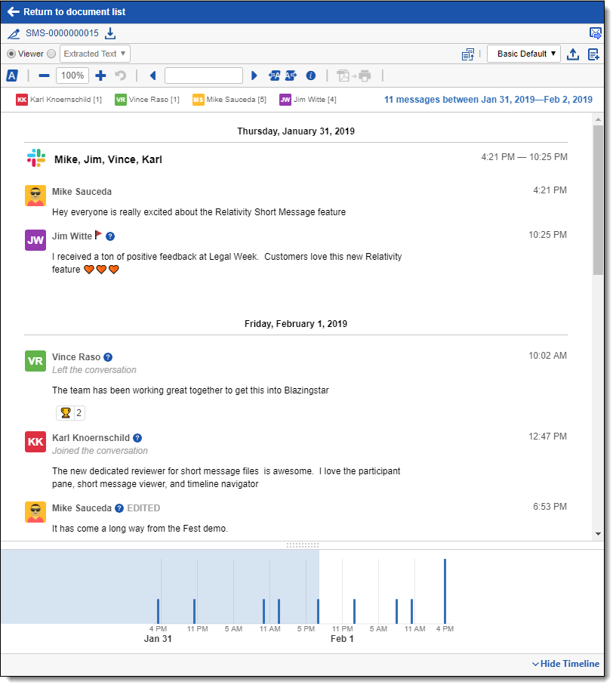Filter by participant Karl Knoernschild [1]
The height and width of the screenshot is (688, 616).
pos(59,100)
